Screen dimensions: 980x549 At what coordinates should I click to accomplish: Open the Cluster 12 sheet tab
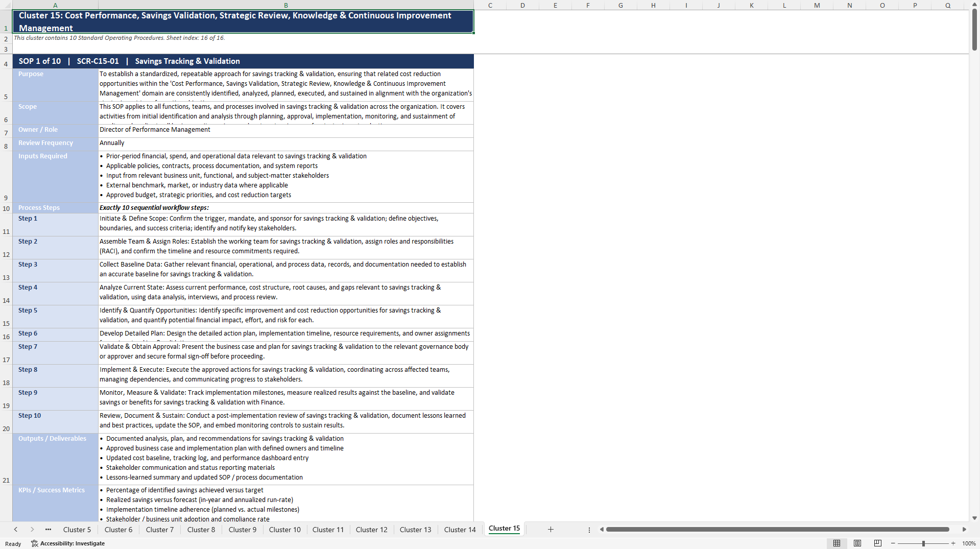tap(372, 530)
